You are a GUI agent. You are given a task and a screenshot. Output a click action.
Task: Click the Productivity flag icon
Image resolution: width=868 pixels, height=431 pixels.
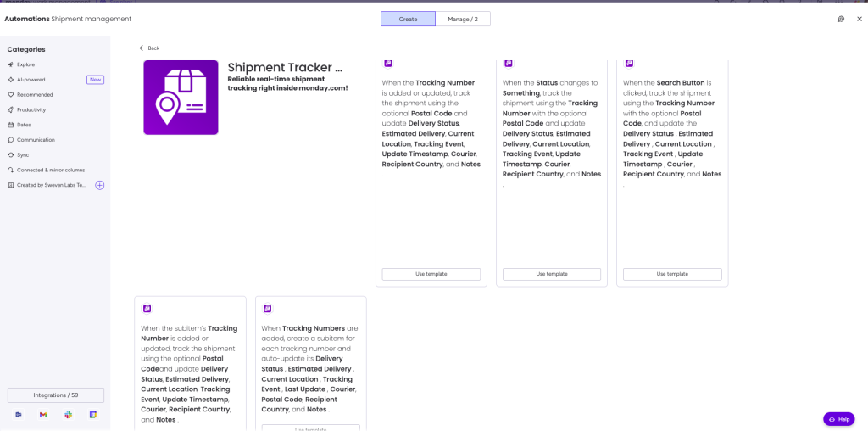coord(11,109)
